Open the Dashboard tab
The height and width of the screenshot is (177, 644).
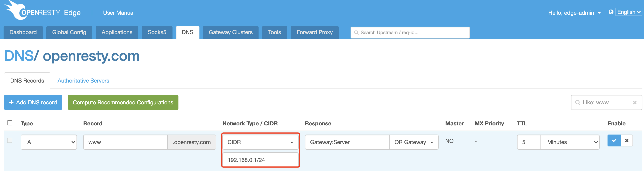point(23,32)
